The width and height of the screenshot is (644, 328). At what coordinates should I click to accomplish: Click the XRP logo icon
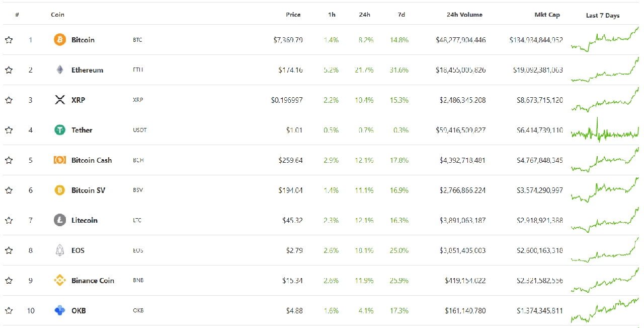point(60,100)
